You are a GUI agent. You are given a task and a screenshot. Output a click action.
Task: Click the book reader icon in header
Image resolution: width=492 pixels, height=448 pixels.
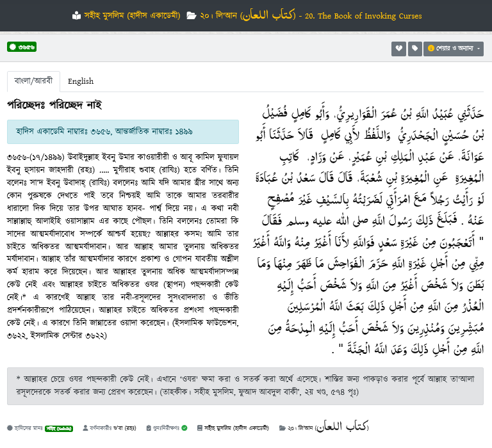pos(77,15)
